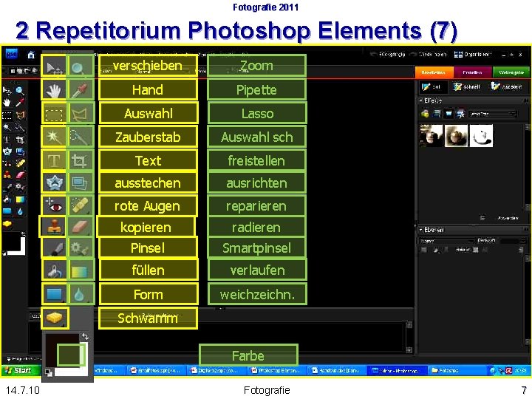The width and height of the screenshot is (532, 399).
Task: Pick the Straighten tool in small left toolbox
Action: pyautogui.click(x=20, y=151)
